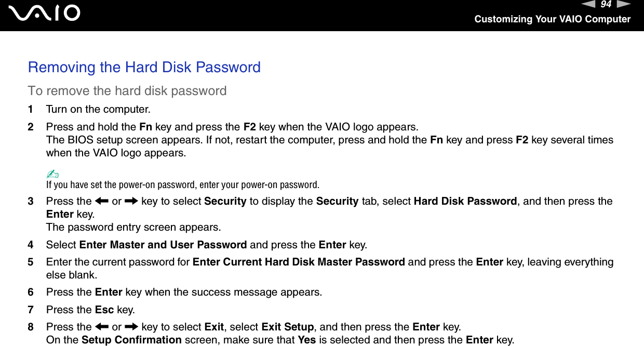This screenshot has height=346, width=644.
Task: Click the bold "Exit Setup" text in step 8
Action: [287, 327]
